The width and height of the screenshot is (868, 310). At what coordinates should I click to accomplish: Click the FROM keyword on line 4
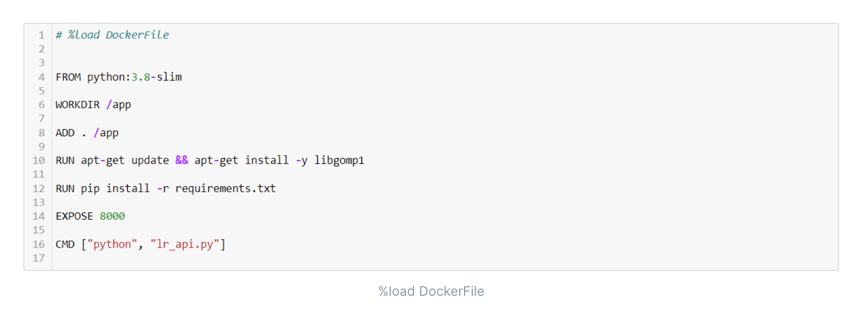pos(68,77)
